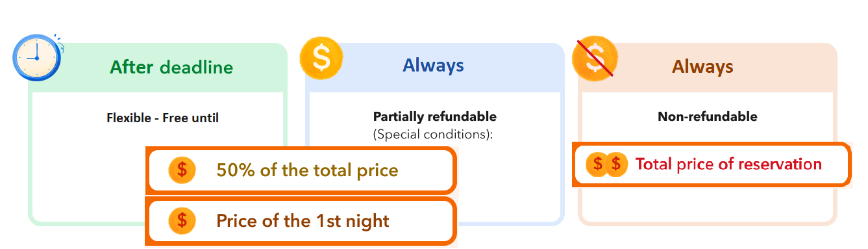This screenshot has height=249, width=868.
Task: Click coin icon beside Price of 1st night
Action: tap(182, 221)
